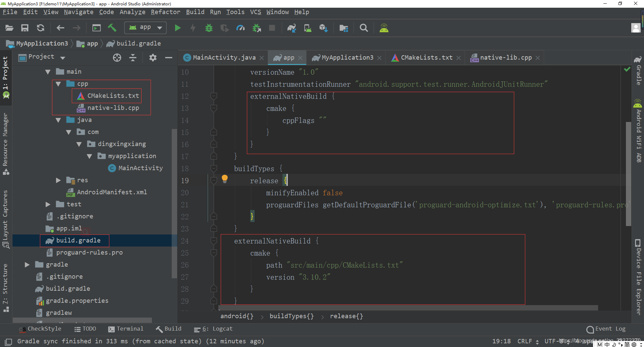644x347 pixels.
Task: Click the Forward navigation arrow
Action: [x=76, y=28]
